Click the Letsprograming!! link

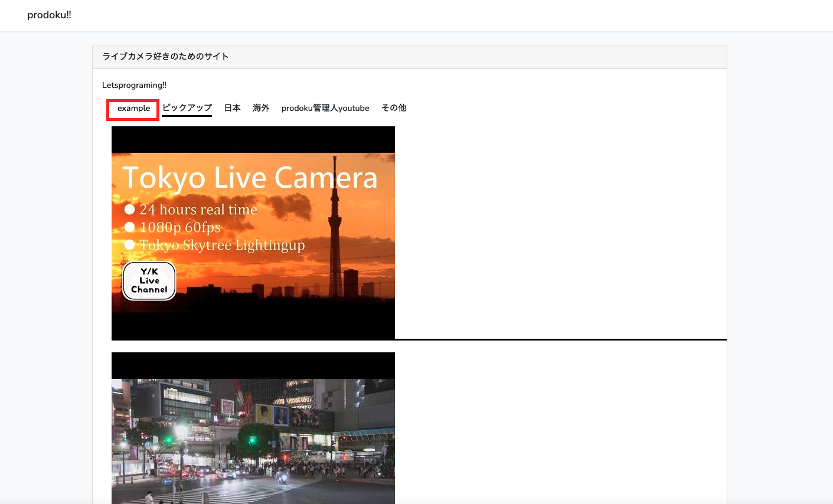(134, 85)
